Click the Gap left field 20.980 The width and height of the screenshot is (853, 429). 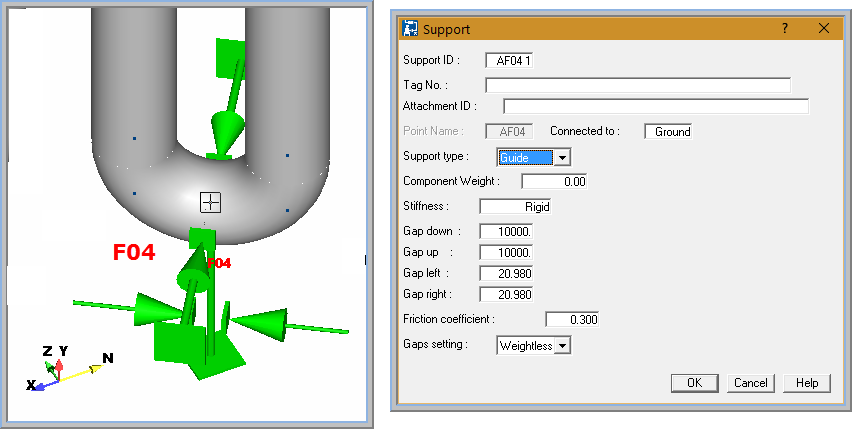pyautogui.click(x=506, y=273)
